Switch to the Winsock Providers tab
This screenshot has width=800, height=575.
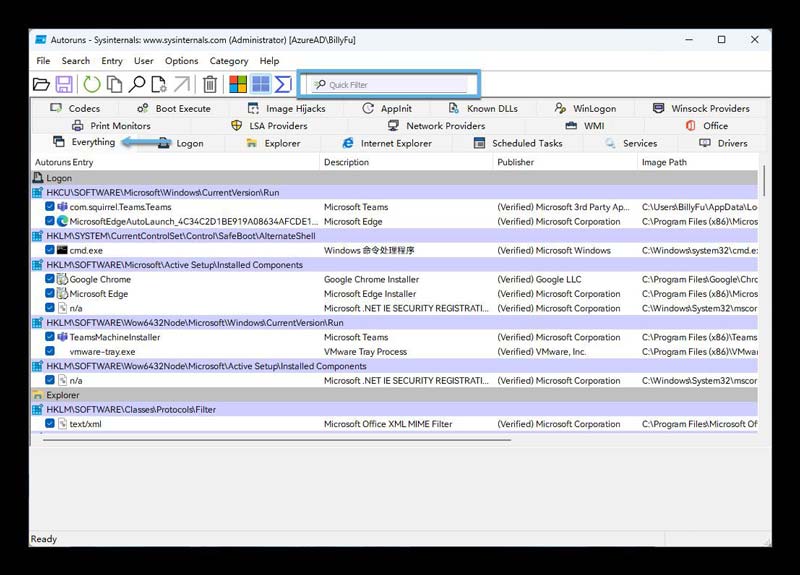click(702, 108)
